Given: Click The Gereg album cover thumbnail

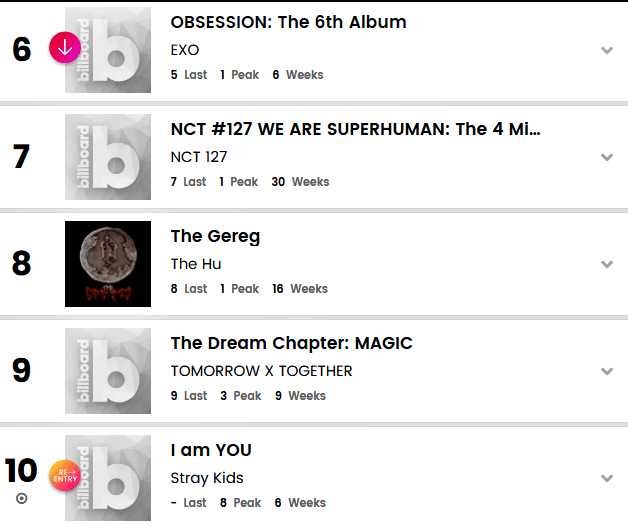Looking at the screenshot, I should 108,264.
